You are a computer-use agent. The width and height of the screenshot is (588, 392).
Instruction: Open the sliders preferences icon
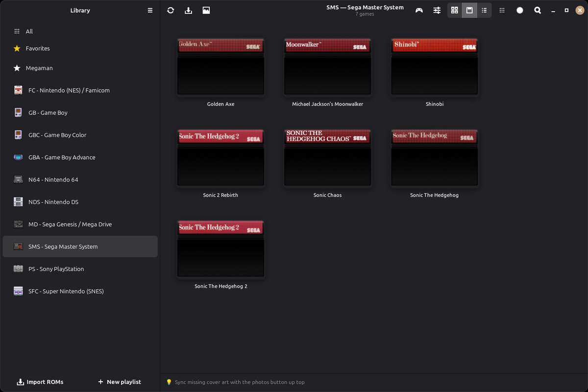click(x=437, y=10)
